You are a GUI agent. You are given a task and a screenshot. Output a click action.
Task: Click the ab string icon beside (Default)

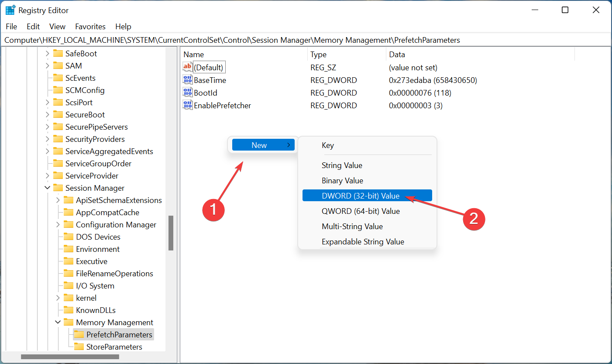click(x=187, y=67)
